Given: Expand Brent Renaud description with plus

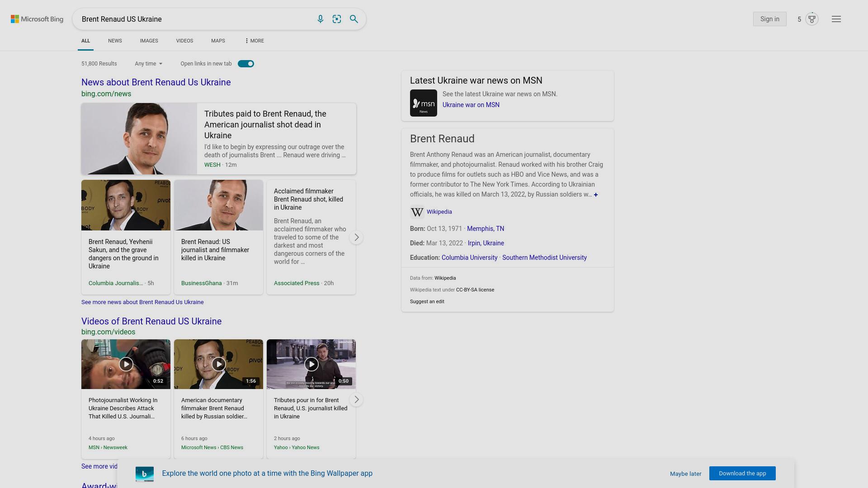Looking at the screenshot, I should [596, 195].
